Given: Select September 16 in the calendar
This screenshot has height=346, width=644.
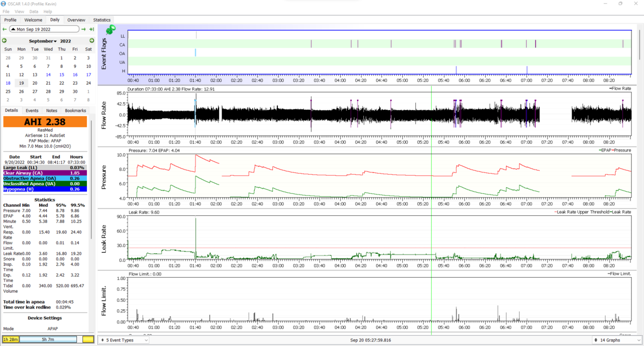Looking at the screenshot, I should pos(75,75).
